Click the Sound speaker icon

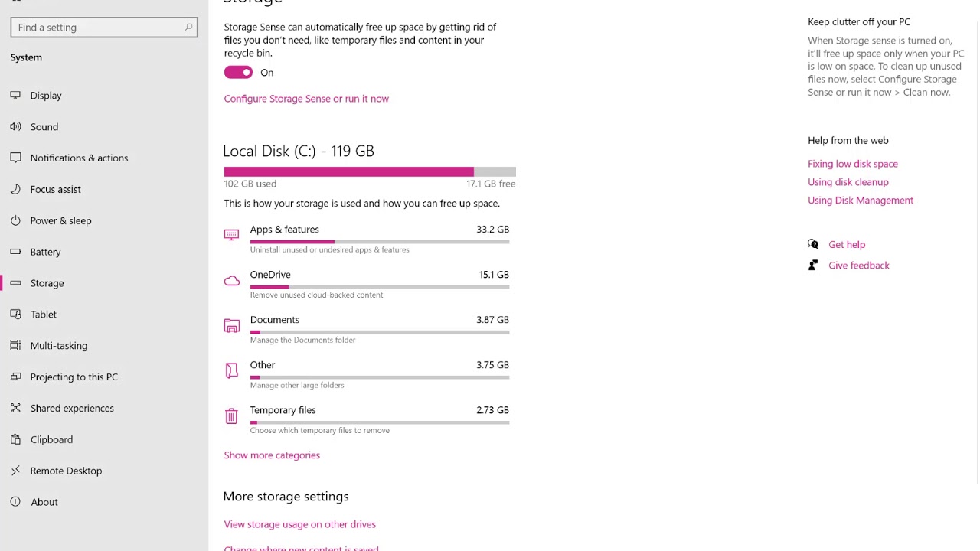pos(15,126)
